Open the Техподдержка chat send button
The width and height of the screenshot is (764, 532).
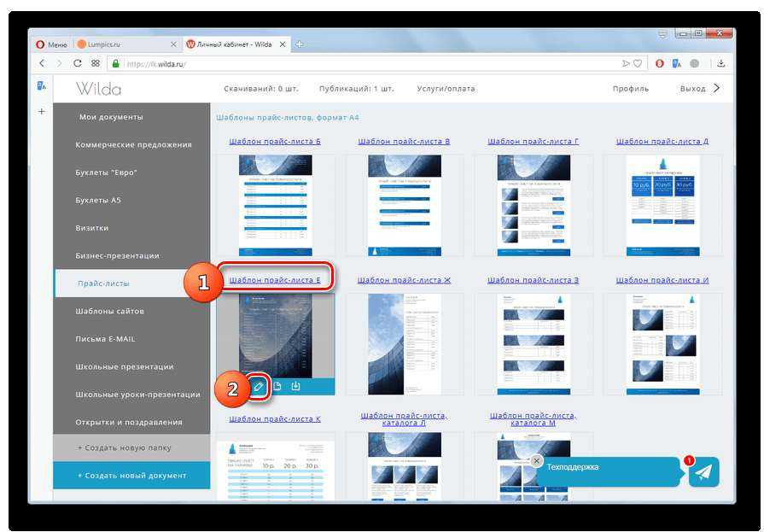pos(703,471)
